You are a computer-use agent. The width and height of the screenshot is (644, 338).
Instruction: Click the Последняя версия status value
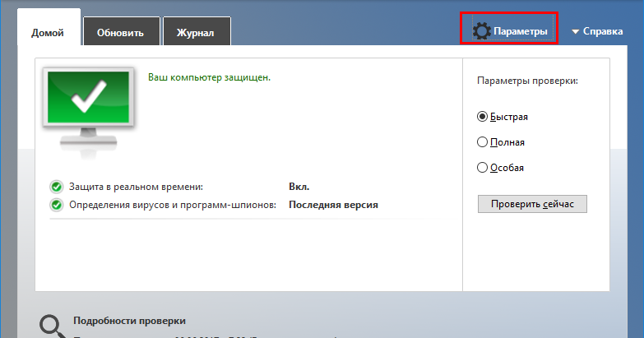(x=333, y=205)
